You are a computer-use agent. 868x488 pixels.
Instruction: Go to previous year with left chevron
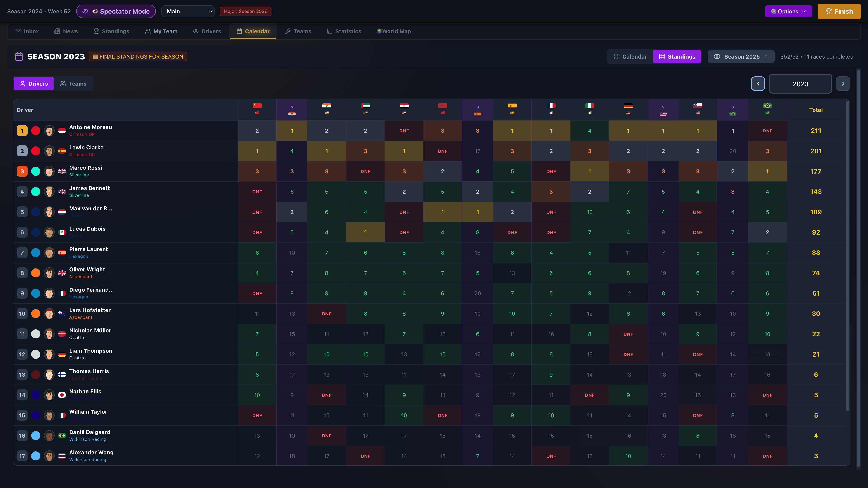758,84
